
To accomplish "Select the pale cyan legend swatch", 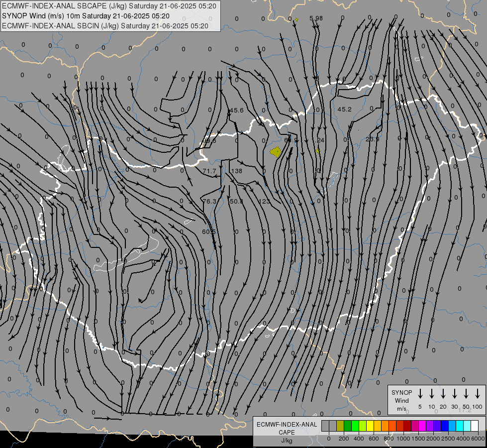I will pos(467,426).
